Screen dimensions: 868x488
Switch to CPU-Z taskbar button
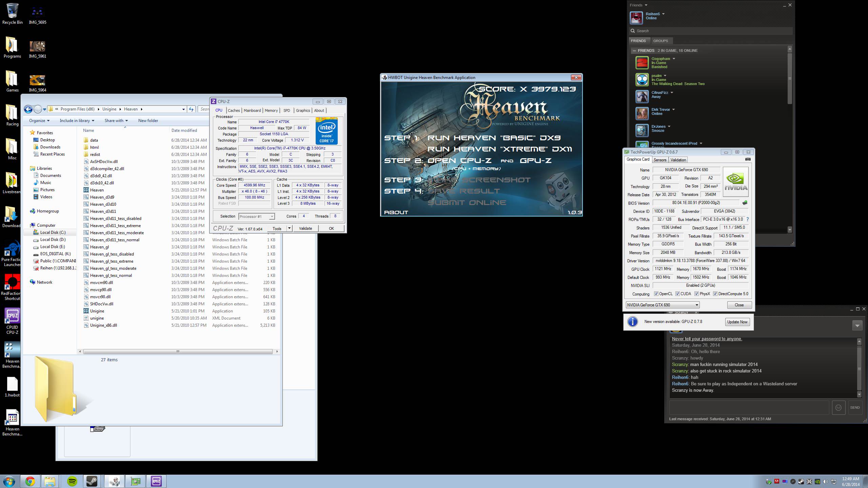(x=156, y=481)
